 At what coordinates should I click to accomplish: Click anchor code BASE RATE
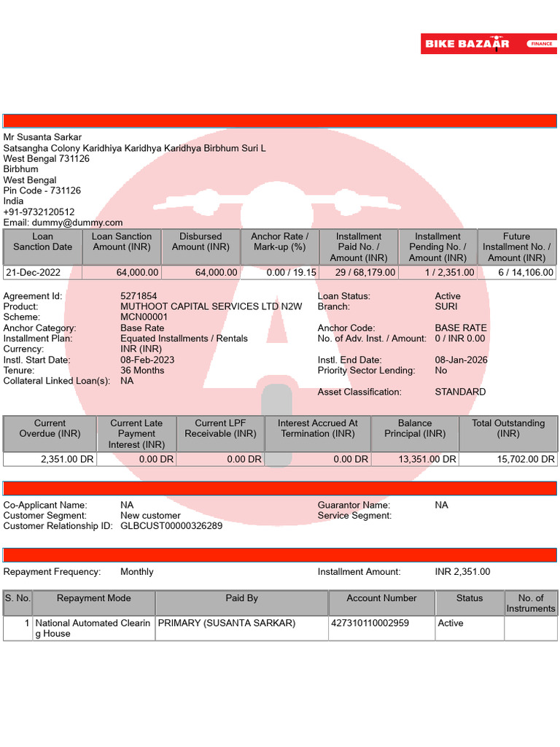[461, 328]
